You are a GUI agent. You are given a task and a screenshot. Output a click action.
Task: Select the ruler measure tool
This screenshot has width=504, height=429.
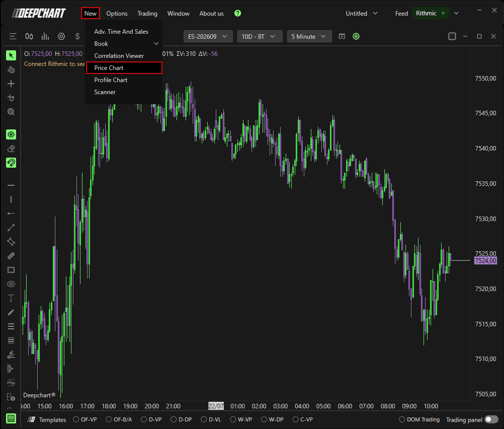tap(11, 256)
